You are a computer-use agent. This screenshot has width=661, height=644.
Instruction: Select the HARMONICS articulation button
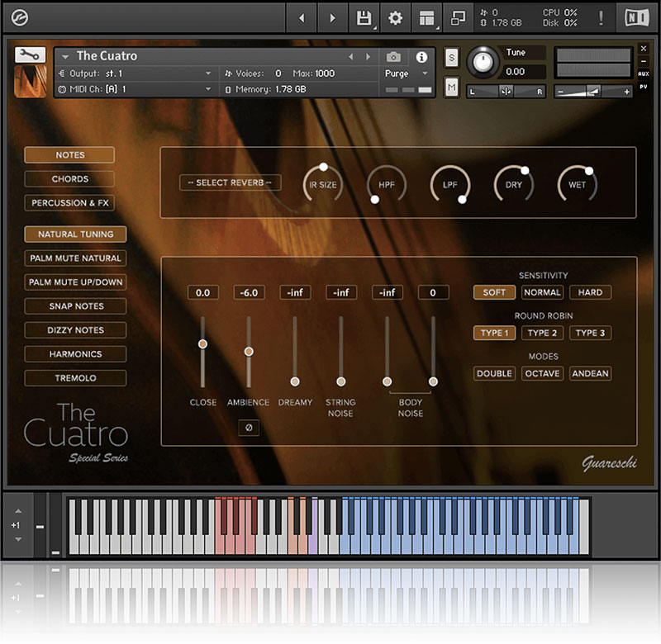[x=75, y=354]
